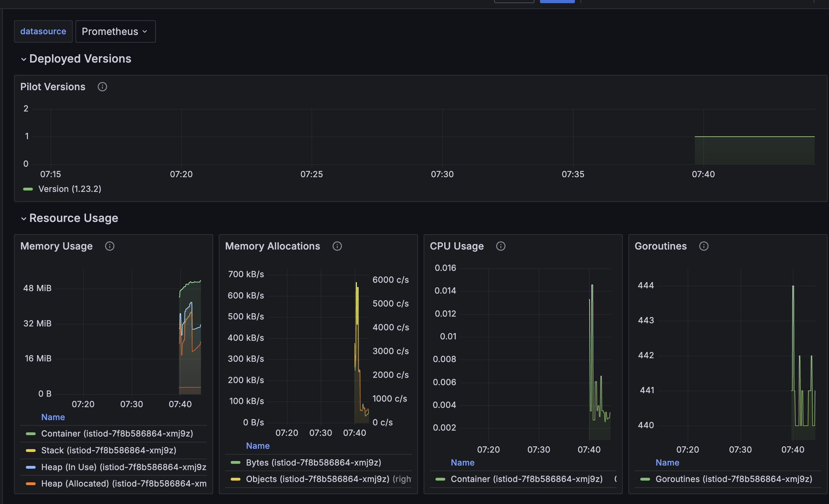Toggle the Heap (In Use) legend series
This screenshot has height=504, width=829.
click(123, 467)
